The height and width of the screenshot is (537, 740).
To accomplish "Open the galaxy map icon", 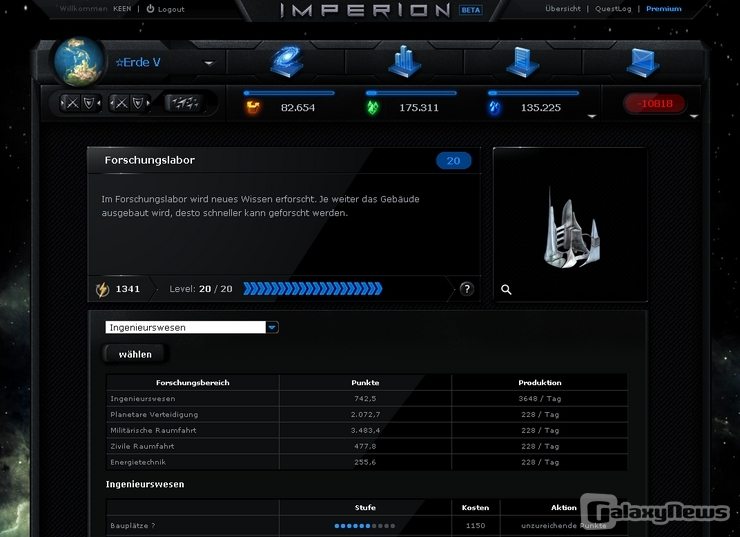I will click(287, 62).
